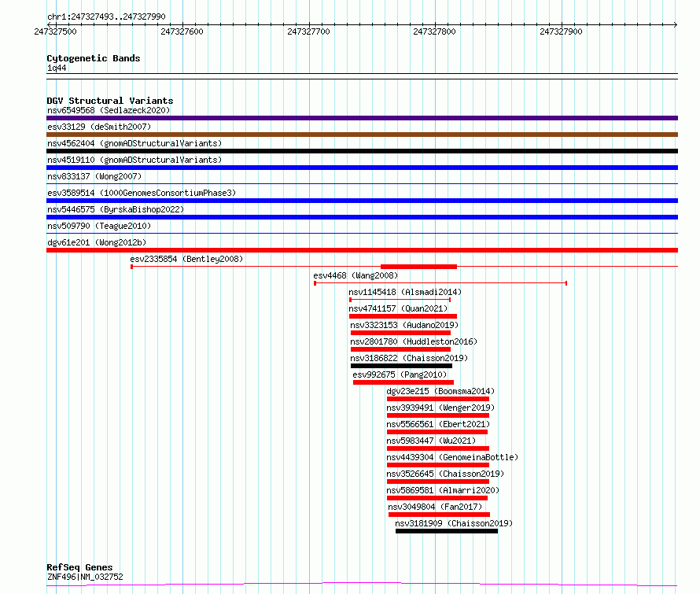Click the dgv23e215 (Boomsma2014) variant label
Image resolution: width=700 pixels, height=594 pixels.
[440, 391]
